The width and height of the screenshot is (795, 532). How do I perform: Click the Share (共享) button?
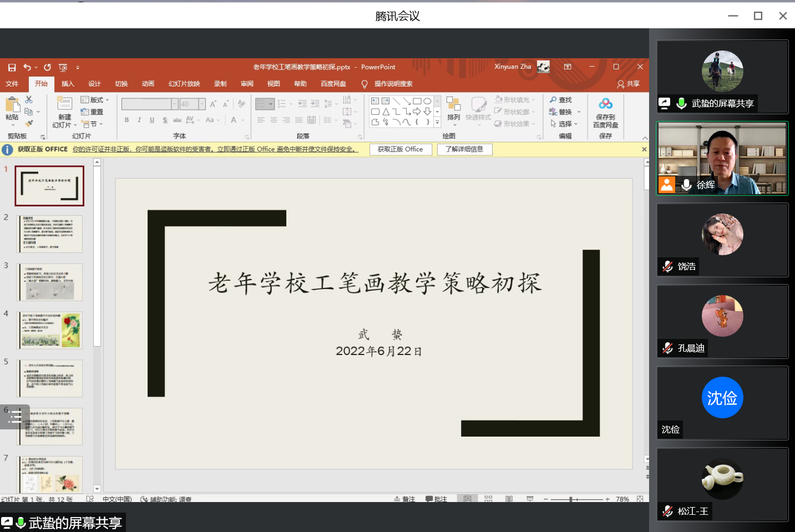[x=629, y=84]
